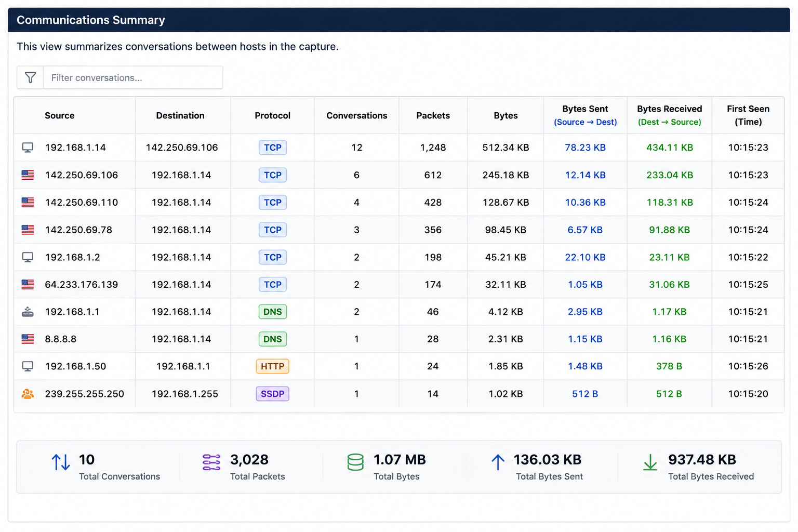Sort by the Bytes Sent column header
The image size is (798, 532).
tap(585, 115)
